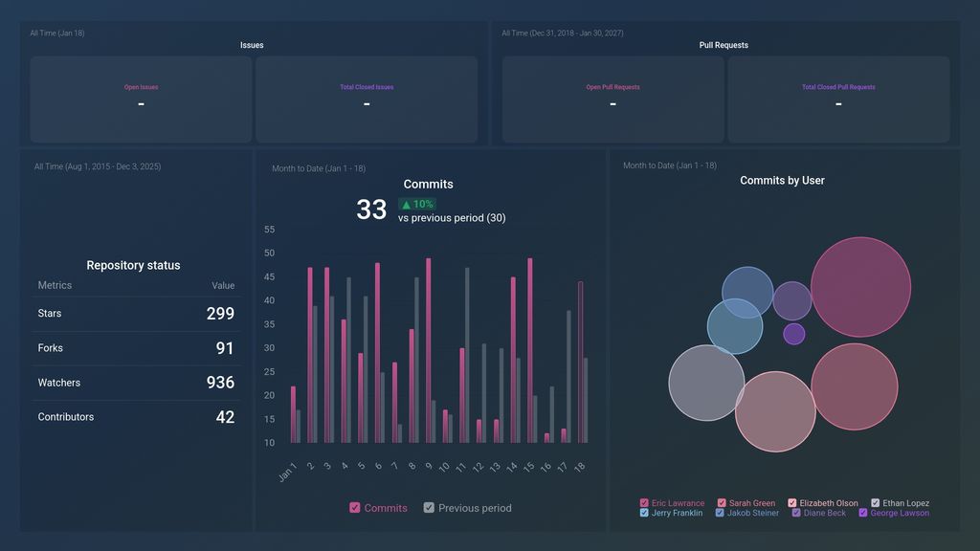
Task: Select the Watchers value 936
Action: point(221,383)
